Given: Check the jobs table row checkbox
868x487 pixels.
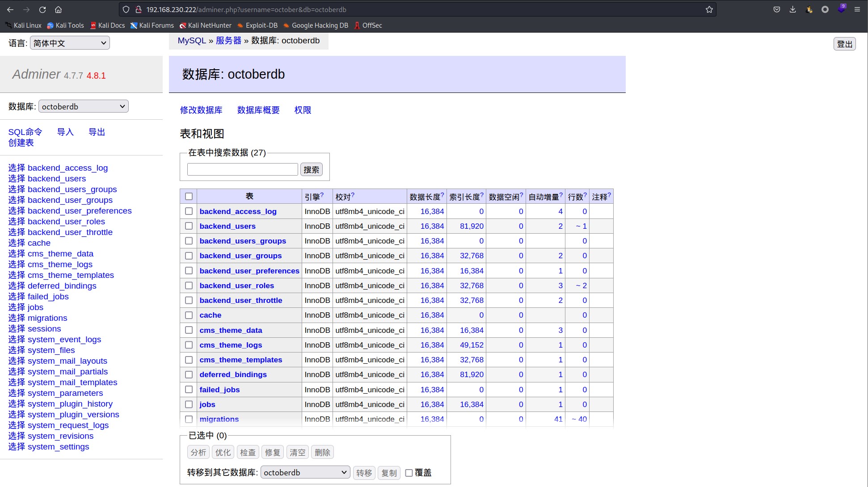Looking at the screenshot, I should pos(189,404).
